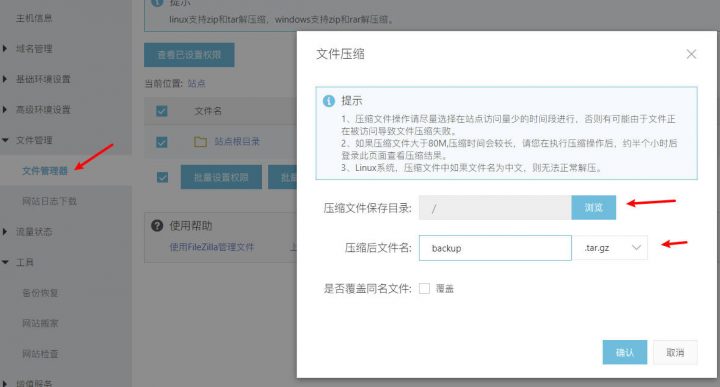Image resolution: width=720 pixels, height=387 pixels.
Task: Open the 使用FileZilla管理文件 help link
Action: click(212, 247)
